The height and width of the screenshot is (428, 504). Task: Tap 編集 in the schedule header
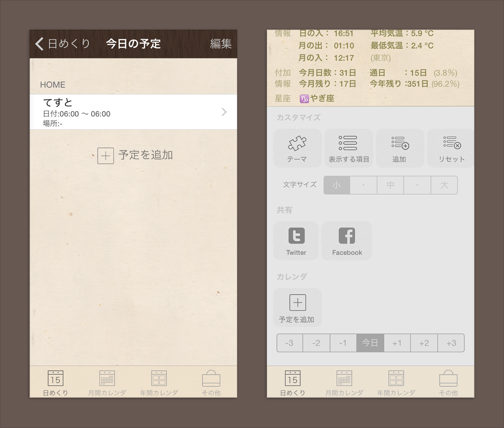point(221,44)
